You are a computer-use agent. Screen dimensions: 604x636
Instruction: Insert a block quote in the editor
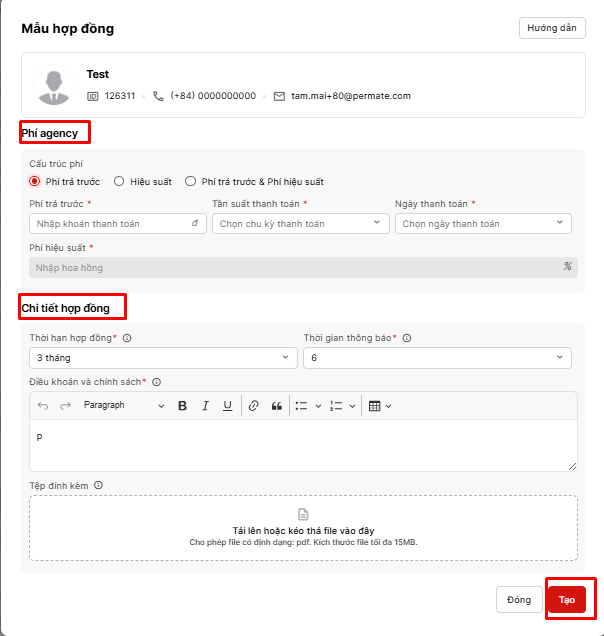277,406
